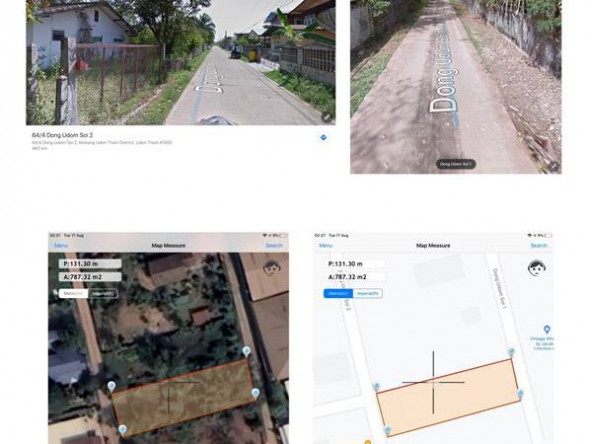The height and width of the screenshot is (444, 592).
Task: Tap the support face icon on the satellite map
Action: click(272, 268)
